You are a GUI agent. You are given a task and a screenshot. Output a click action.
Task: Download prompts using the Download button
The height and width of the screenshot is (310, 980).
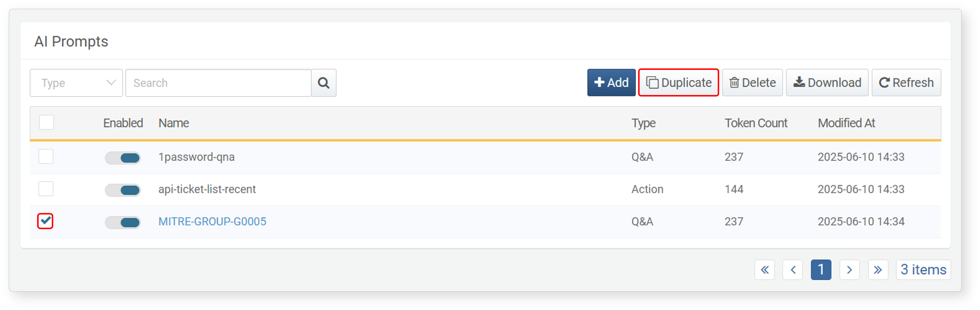pyautogui.click(x=827, y=83)
